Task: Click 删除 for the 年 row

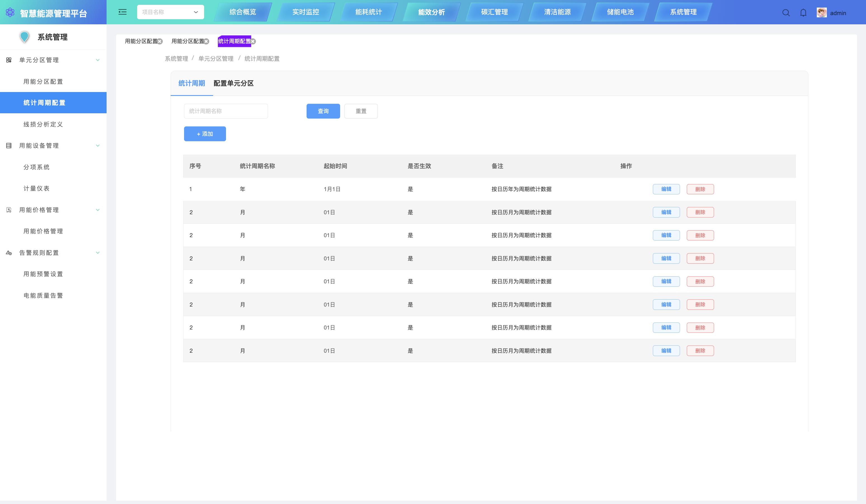Action: tap(700, 189)
